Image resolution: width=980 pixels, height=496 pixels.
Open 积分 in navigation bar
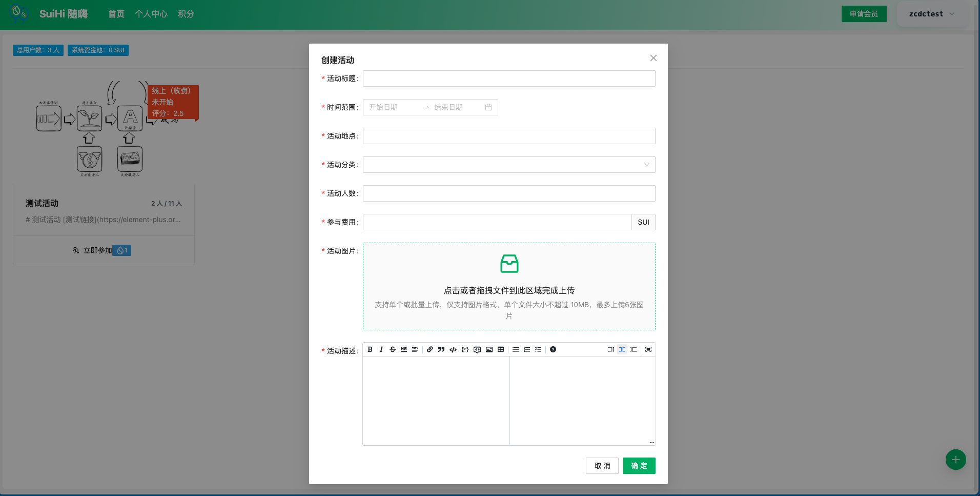(x=186, y=14)
